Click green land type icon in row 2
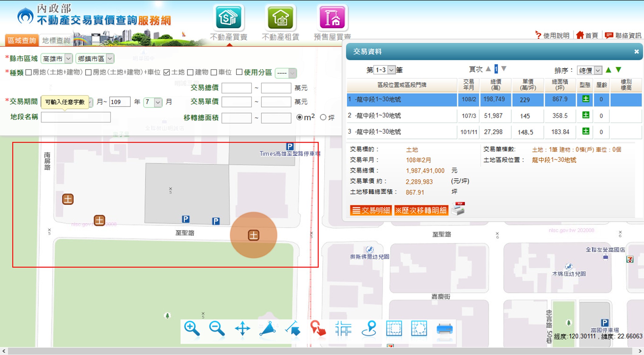The height and width of the screenshot is (355, 644). 586,115
